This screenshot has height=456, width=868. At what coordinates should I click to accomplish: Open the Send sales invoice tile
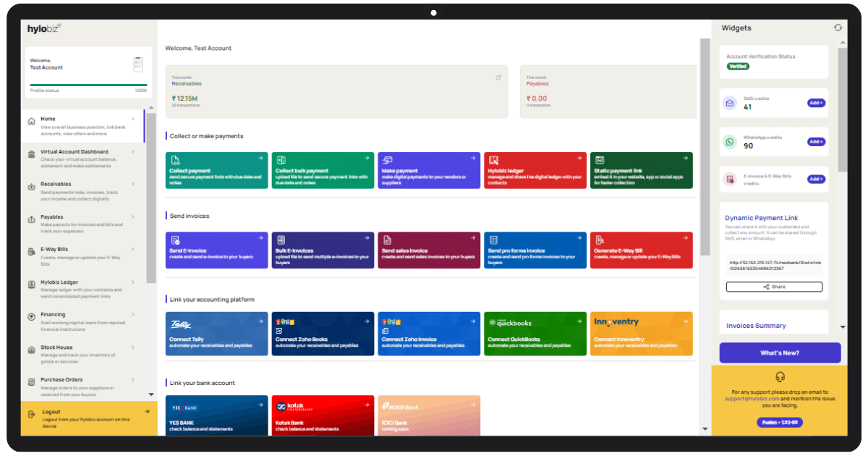(x=429, y=250)
